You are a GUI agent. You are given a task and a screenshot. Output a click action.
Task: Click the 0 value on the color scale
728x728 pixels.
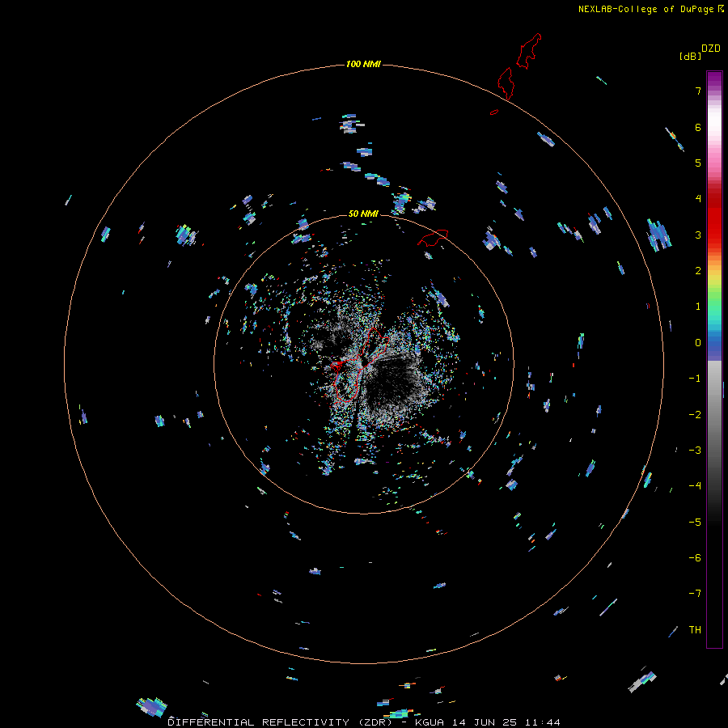pyautogui.click(x=698, y=343)
